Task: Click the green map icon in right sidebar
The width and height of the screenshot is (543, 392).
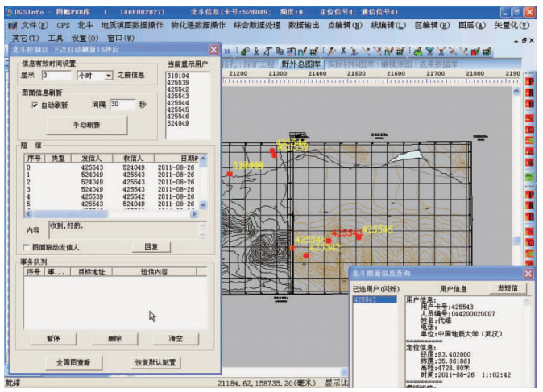Action: [530, 178]
